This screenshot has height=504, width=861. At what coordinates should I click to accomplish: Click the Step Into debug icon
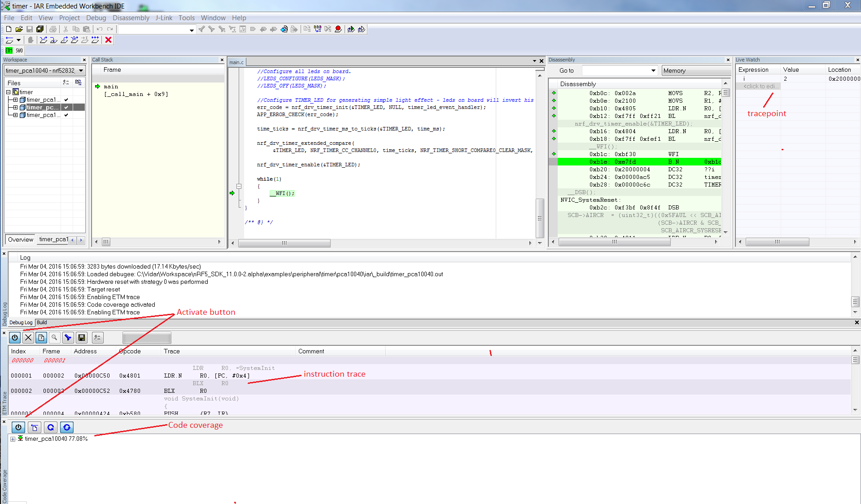pyautogui.click(x=54, y=40)
